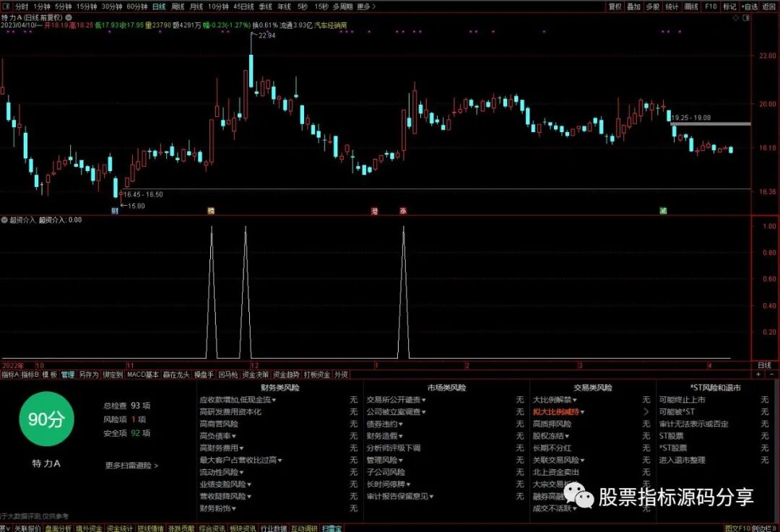This screenshot has width=780, height=532.
Task: Add stock to 自选 watchlist
Action: 749,6
